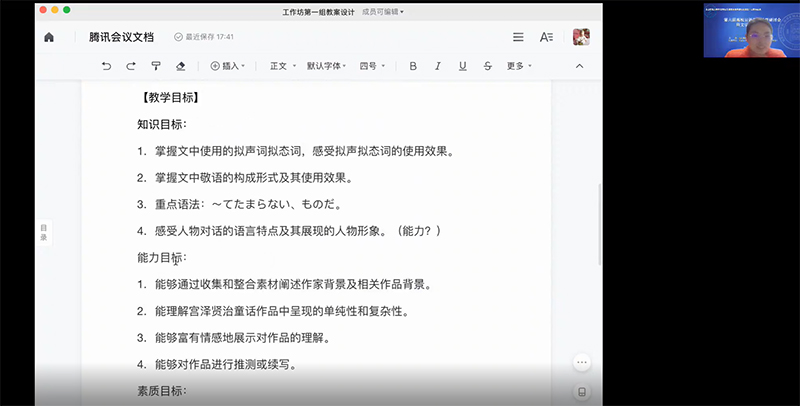The height and width of the screenshot is (406, 800).
Task: Open the hamburger menu icon
Action: click(518, 37)
